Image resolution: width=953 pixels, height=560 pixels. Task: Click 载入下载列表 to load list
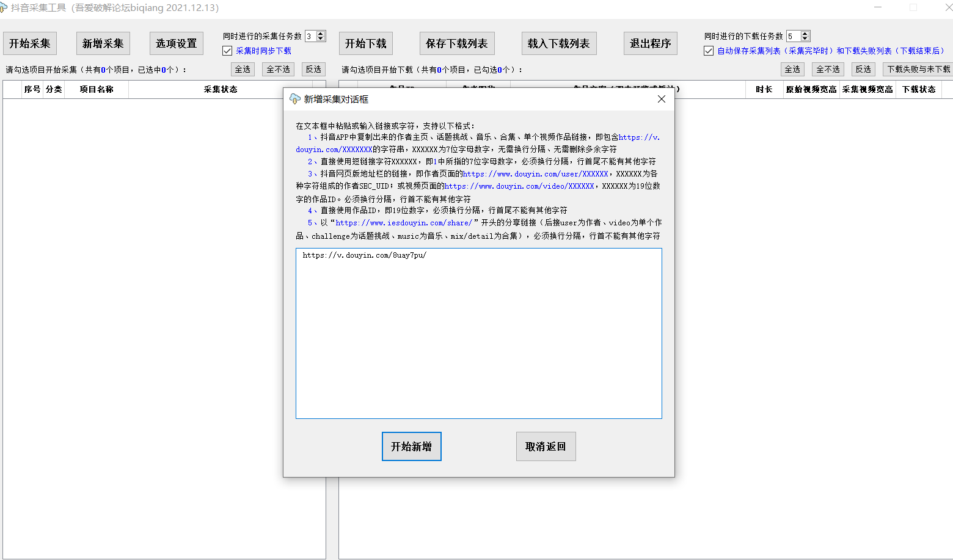[558, 43]
